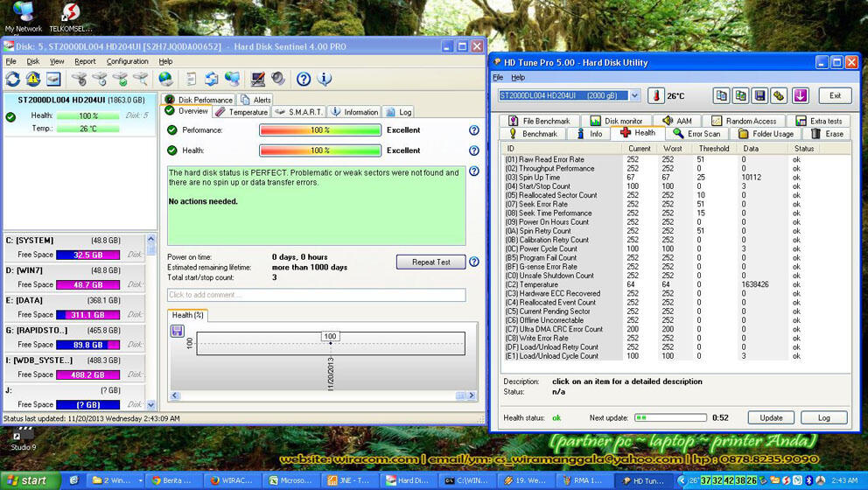Open HD Tune Error Scan tab
Viewport: 868px width, 490px height.
coord(697,134)
